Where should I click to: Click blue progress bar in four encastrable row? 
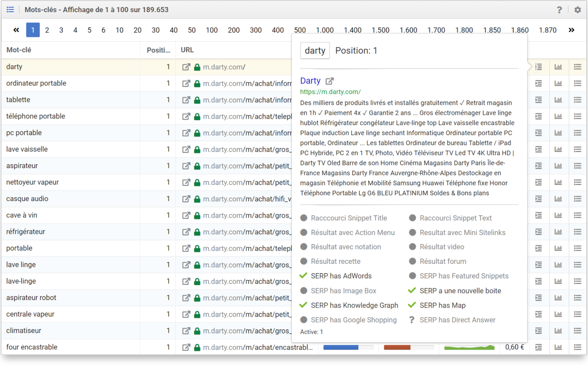348,347
